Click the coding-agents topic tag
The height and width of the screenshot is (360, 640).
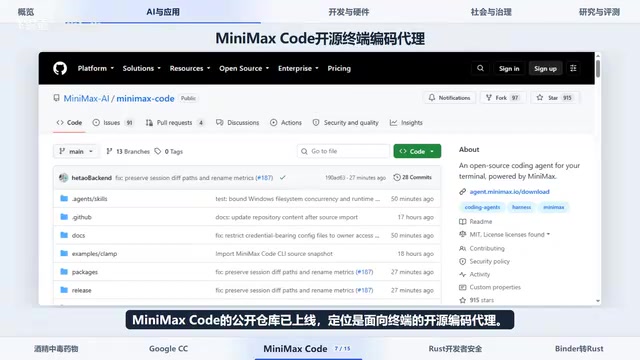point(482,207)
